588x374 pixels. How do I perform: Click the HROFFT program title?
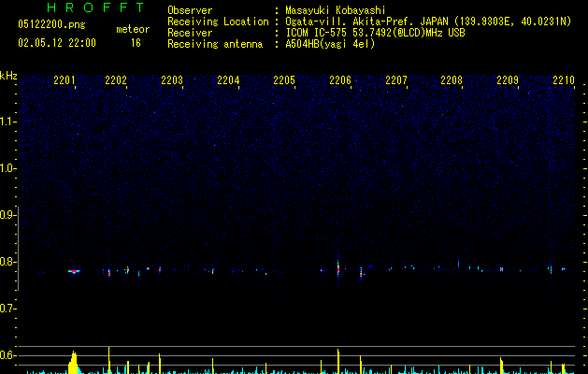(x=95, y=7)
